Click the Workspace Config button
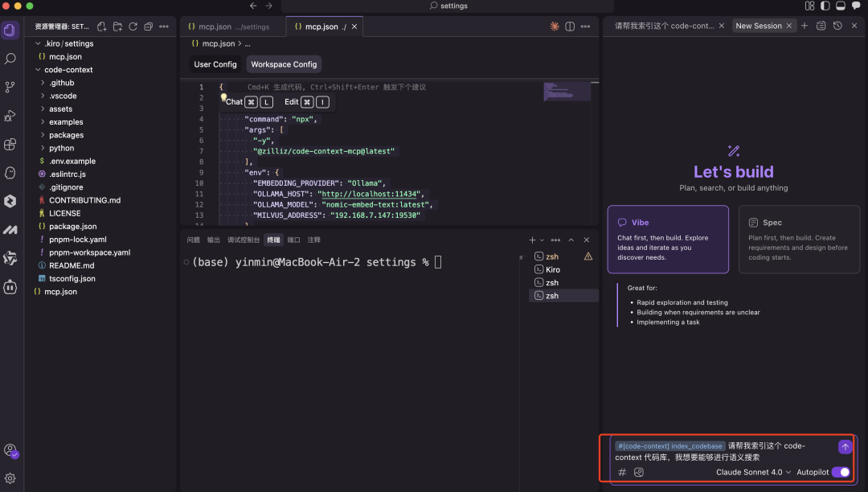Viewport: 868px width, 492px height. pyautogui.click(x=284, y=64)
